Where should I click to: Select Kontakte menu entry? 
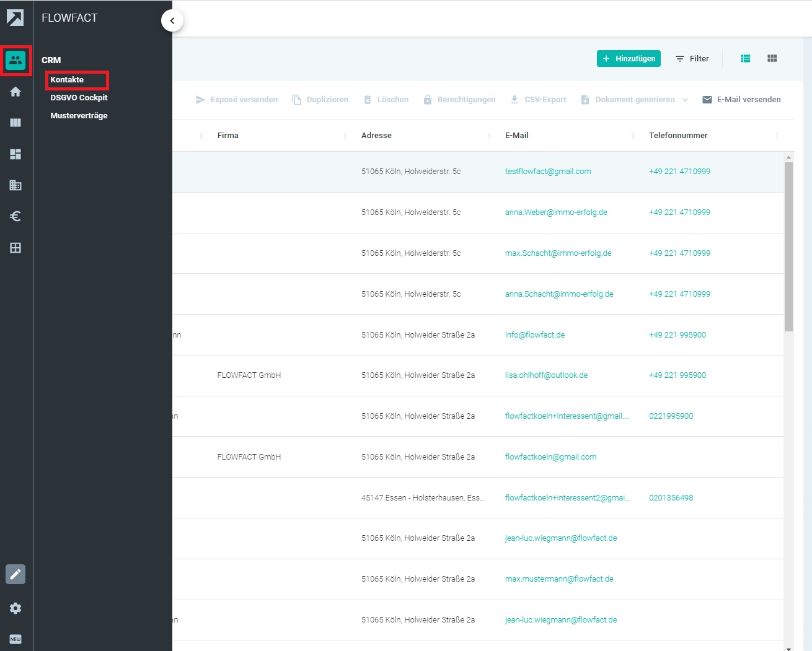(67, 79)
